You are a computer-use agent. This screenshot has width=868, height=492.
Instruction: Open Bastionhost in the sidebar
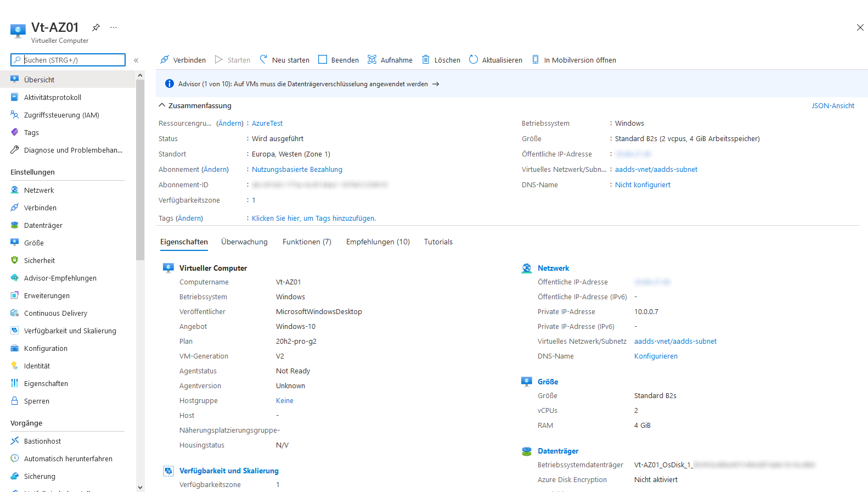point(67,441)
